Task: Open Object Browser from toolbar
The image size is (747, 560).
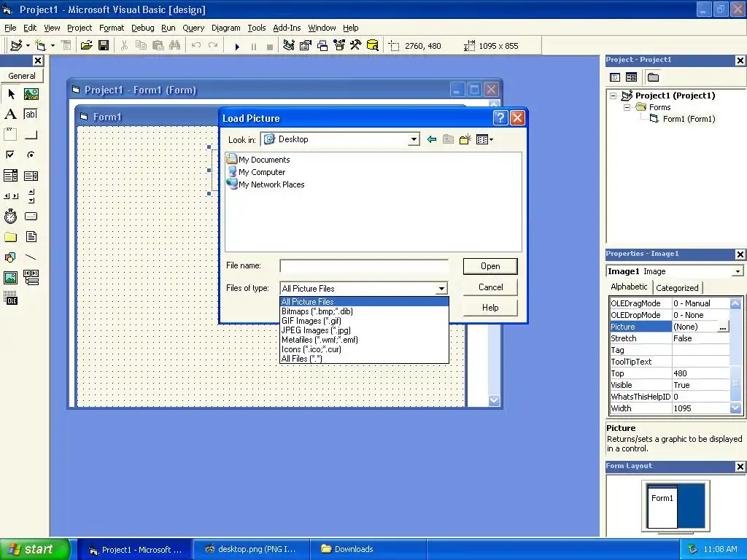Action: [x=339, y=46]
